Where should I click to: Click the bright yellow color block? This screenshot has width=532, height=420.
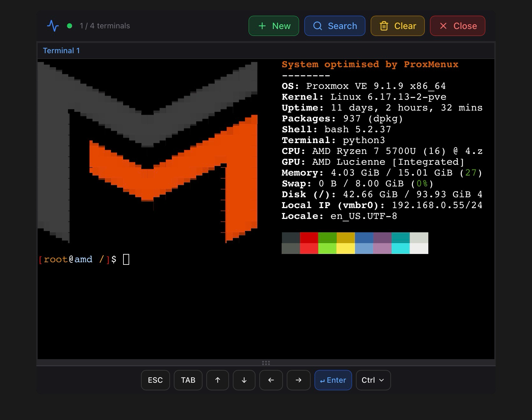pos(346,249)
